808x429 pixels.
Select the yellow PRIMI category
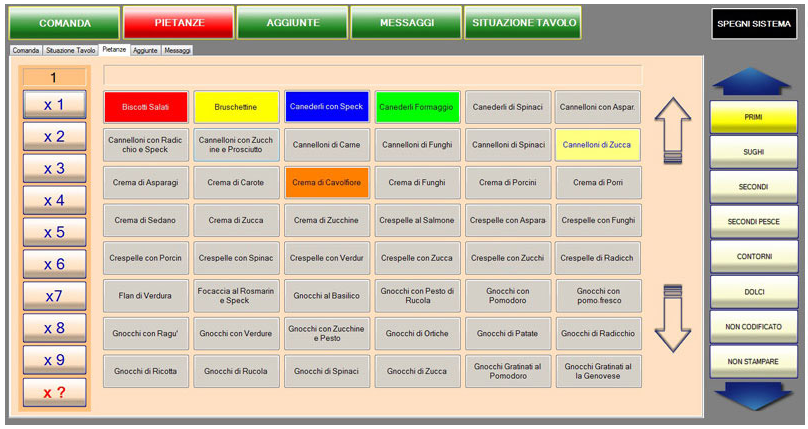[753, 117]
